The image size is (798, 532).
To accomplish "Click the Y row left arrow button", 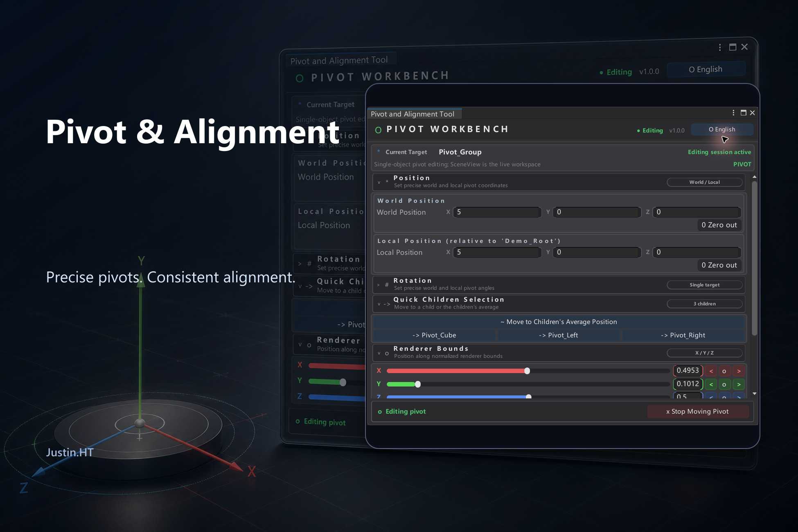I will [x=711, y=384].
